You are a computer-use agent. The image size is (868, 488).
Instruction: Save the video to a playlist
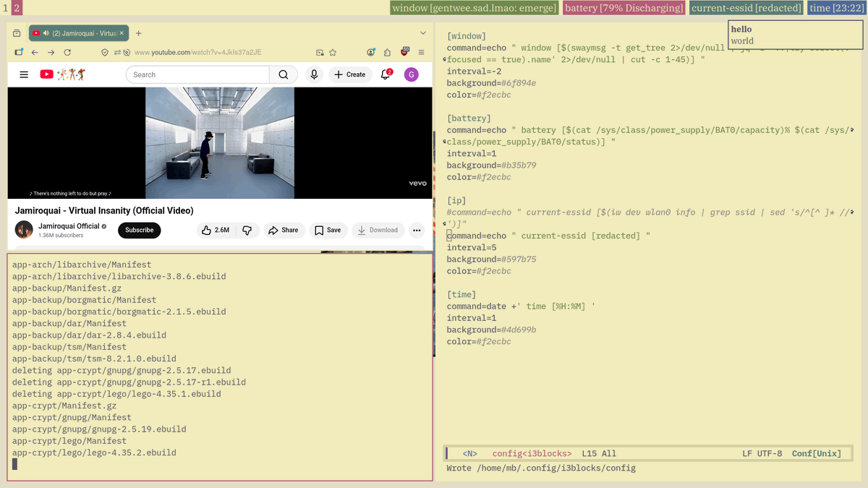(328, 230)
